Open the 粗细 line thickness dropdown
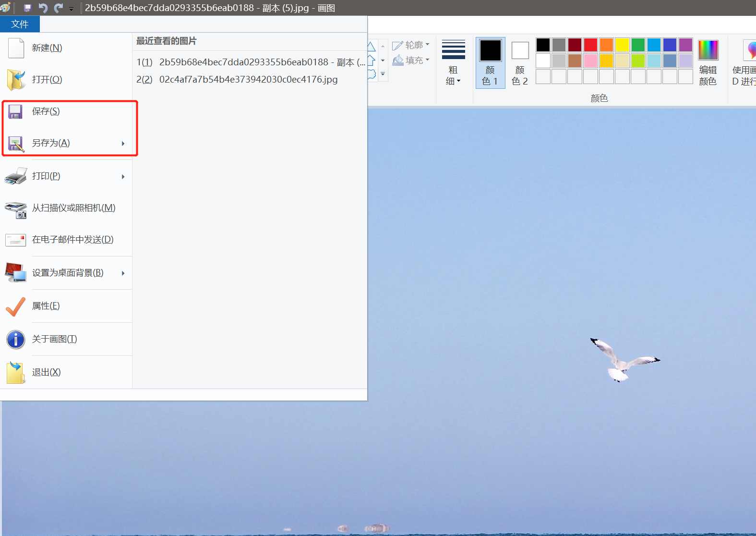 (453, 62)
